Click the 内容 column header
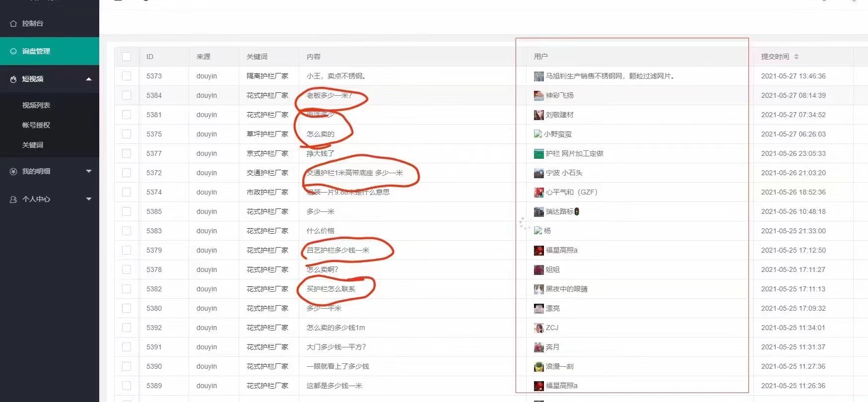Viewport: 868px width, 402px height. [314, 57]
